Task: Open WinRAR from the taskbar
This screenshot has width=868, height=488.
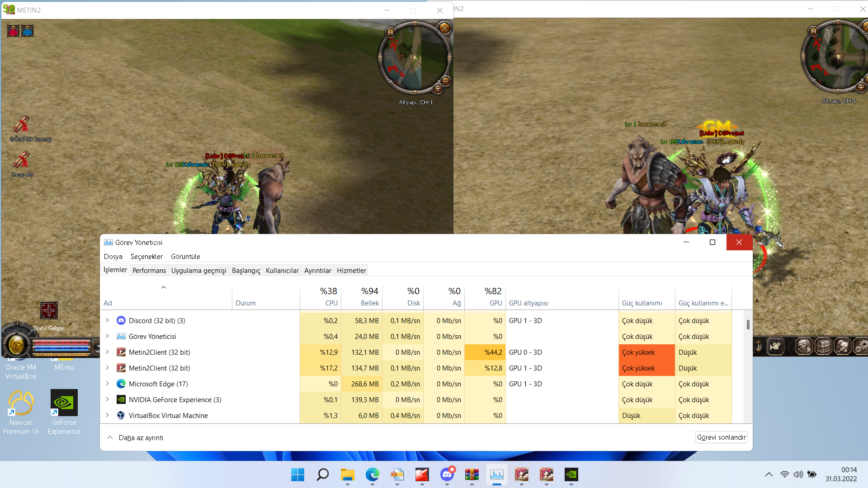Action: 472,474
